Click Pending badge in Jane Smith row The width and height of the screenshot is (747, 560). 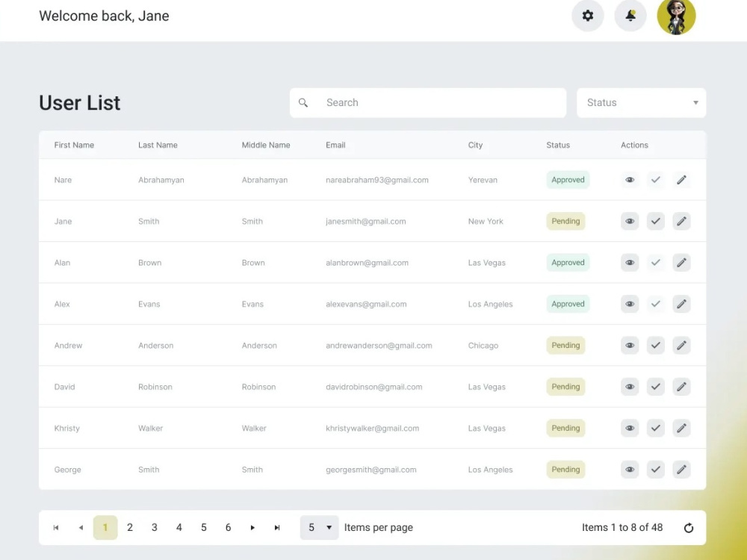(x=565, y=221)
